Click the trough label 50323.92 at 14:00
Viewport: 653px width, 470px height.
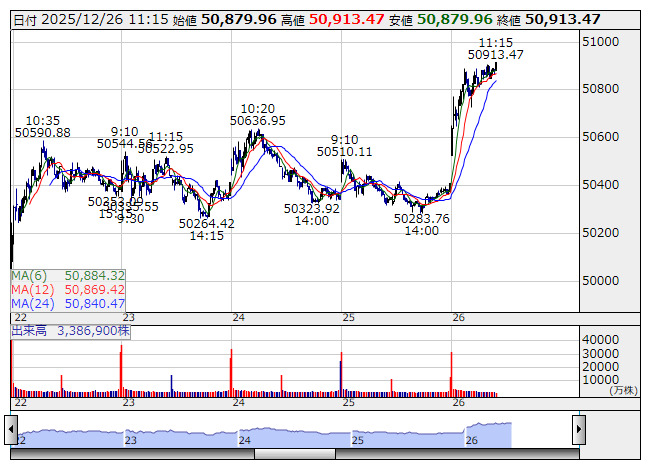pyautogui.click(x=312, y=209)
